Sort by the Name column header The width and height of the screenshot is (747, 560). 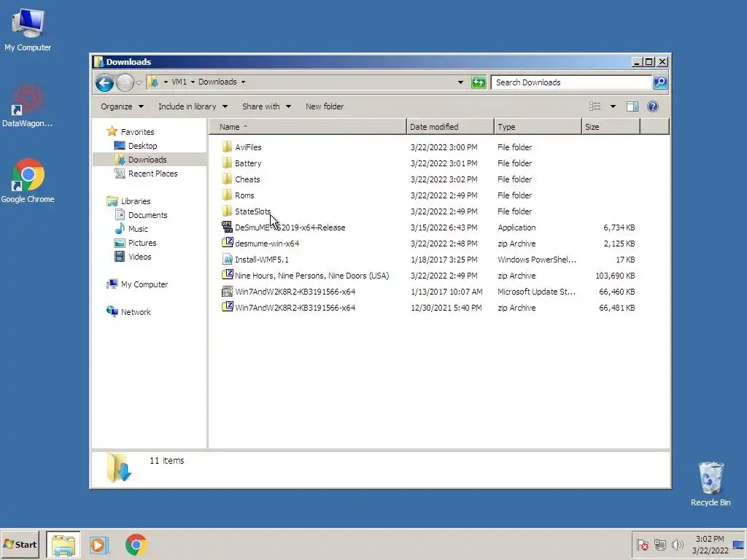click(308, 127)
